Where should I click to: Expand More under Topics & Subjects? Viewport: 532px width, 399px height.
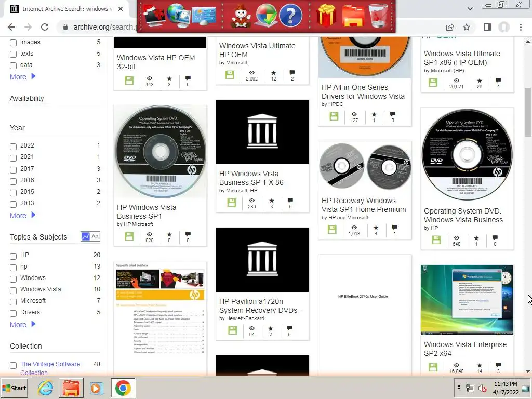(22, 325)
